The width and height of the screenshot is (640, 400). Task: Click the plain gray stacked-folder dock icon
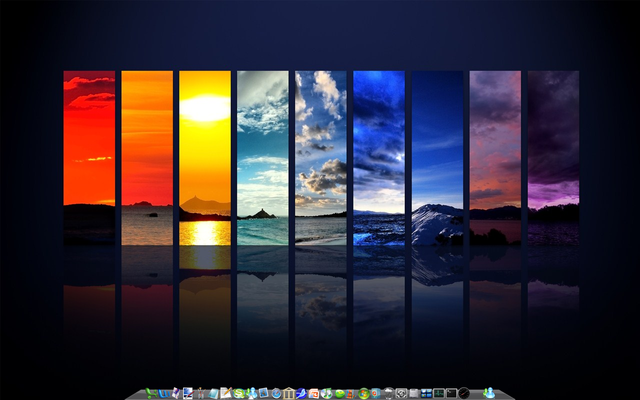point(414,393)
